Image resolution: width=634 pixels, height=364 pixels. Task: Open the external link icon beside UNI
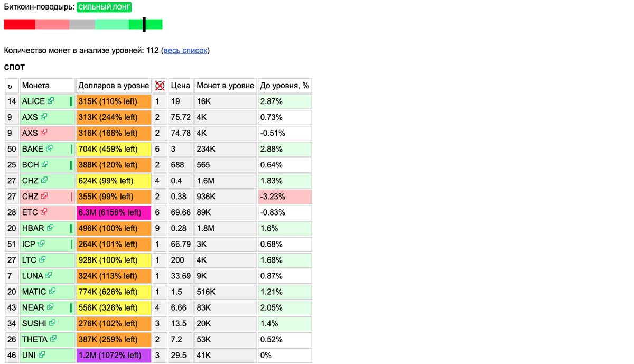(42, 354)
